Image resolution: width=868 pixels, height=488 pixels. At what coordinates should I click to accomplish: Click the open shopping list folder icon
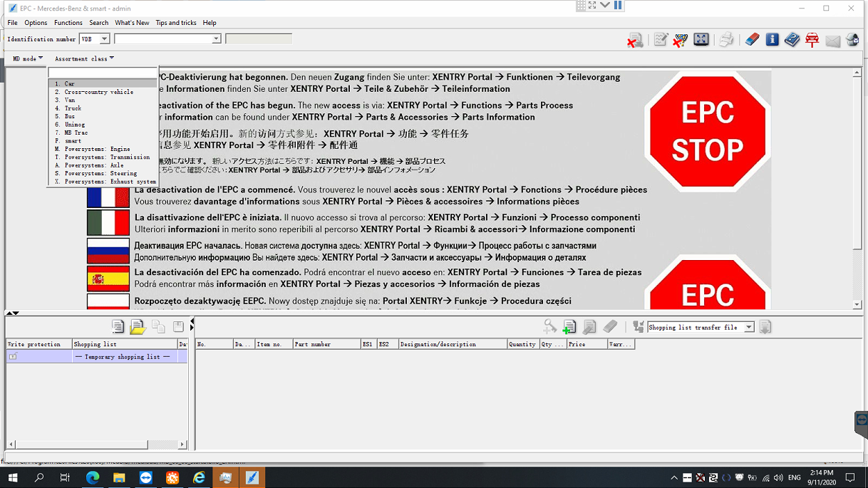point(138,326)
